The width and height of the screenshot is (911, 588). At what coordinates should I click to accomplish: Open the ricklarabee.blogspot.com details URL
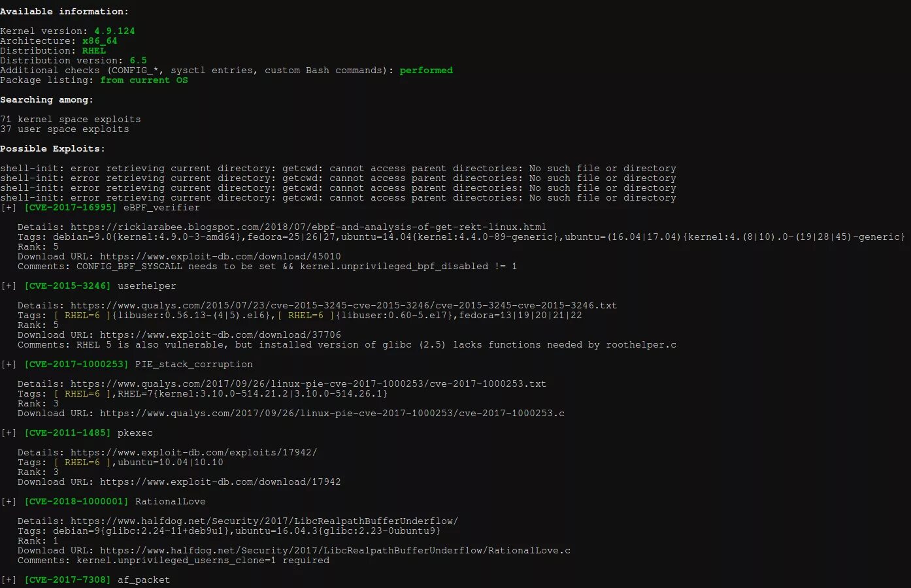click(308, 227)
